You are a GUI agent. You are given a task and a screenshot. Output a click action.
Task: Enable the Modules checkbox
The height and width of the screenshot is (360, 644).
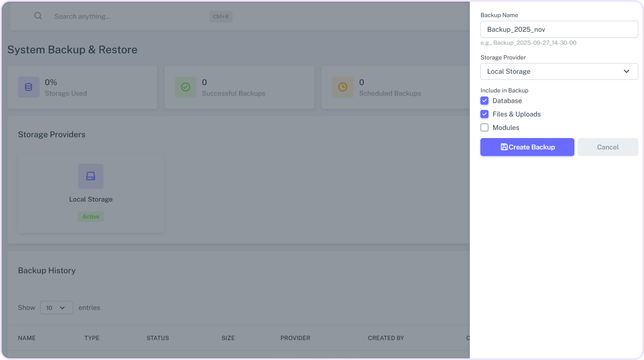(x=484, y=127)
